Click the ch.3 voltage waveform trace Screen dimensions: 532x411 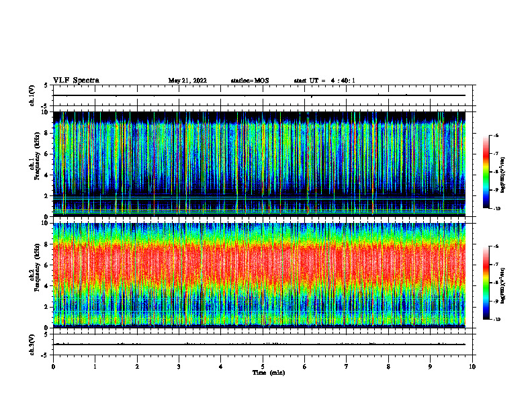tap(259, 345)
